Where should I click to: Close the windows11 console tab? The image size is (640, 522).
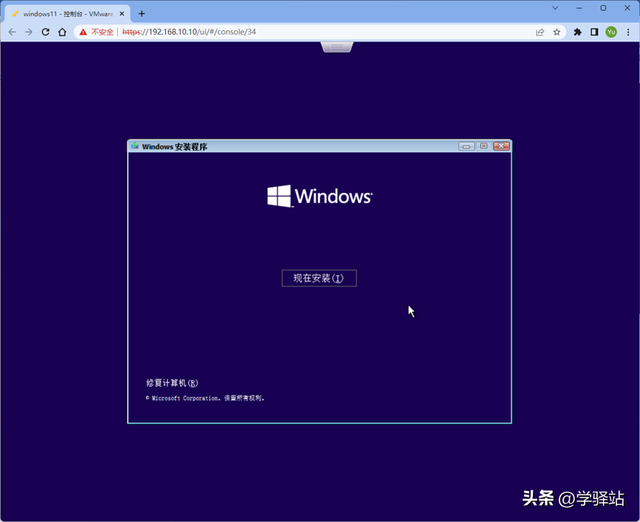(x=122, y=13)
